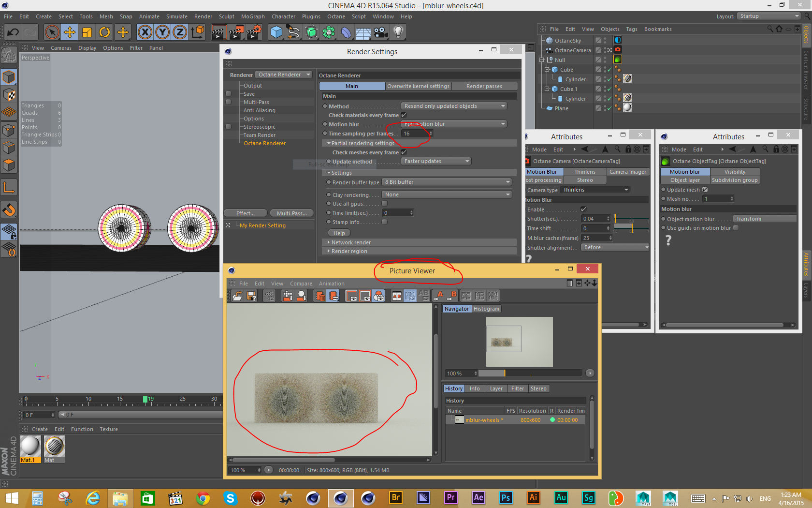
Task: Click the Multi-Pass... button
Action: pyautogui.click(x=292, y=213)
